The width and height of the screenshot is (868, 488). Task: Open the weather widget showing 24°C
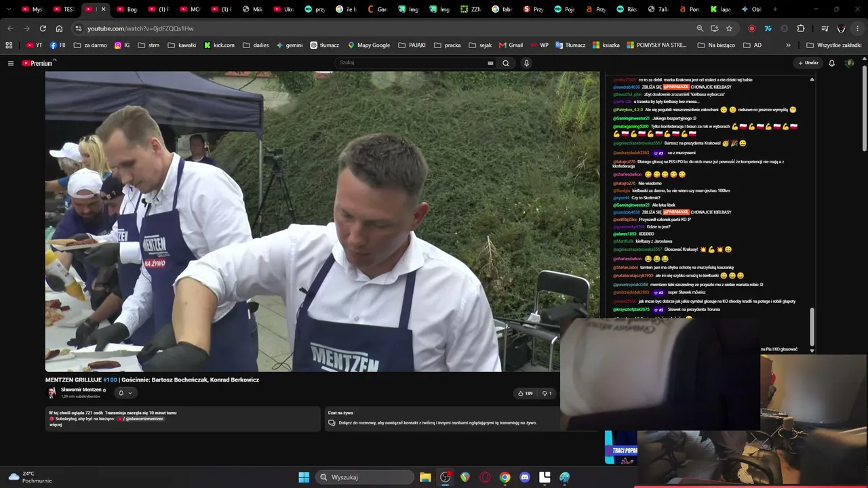(x=30, y=477)
